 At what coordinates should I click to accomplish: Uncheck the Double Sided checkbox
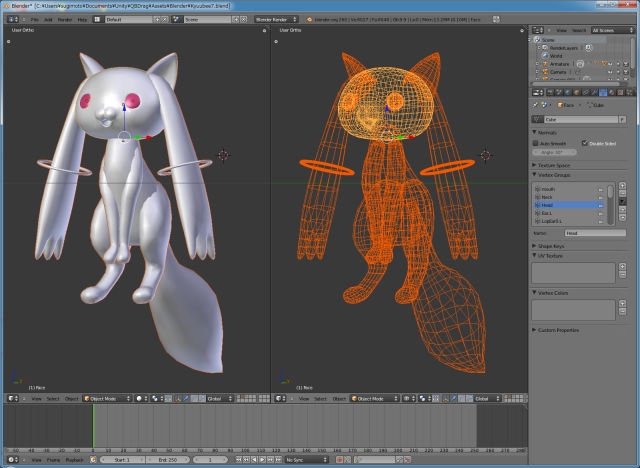pyautogui.click(x=584, y=143)
